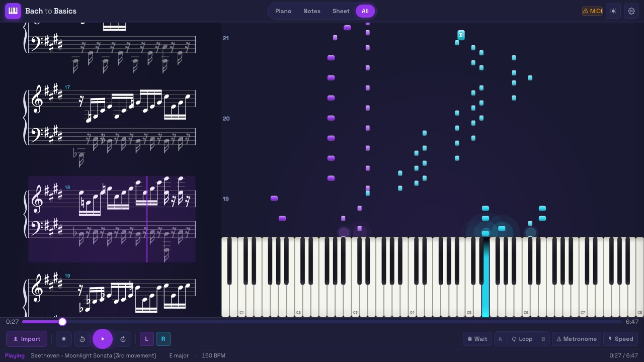
Task: Skip backward using the rewind icon
Action: tap(83, 339)
